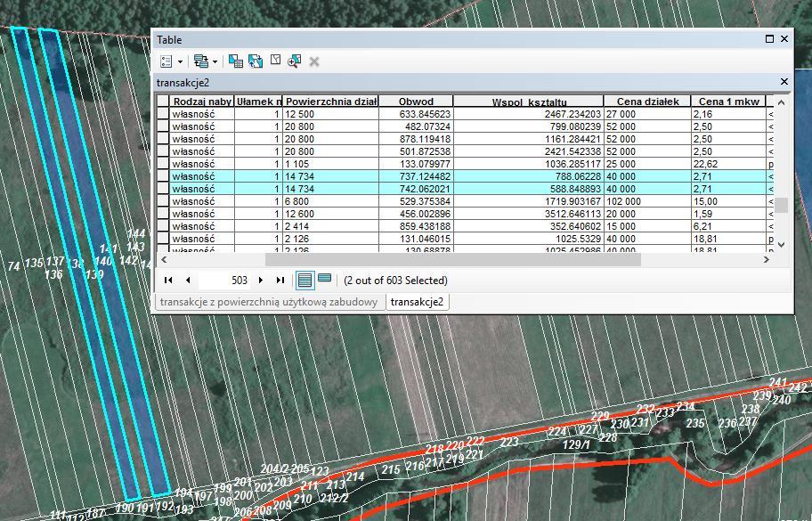Open Select By Attributes tool
812x521 pixels.
[236, 61]
